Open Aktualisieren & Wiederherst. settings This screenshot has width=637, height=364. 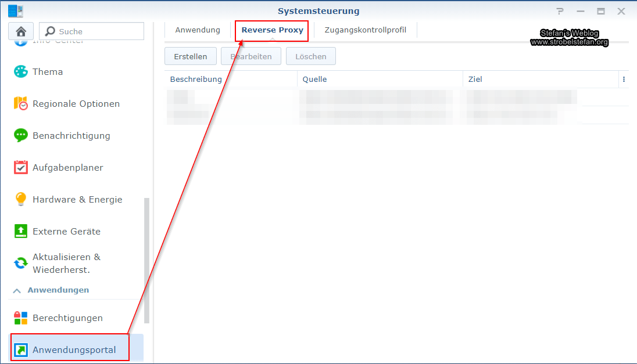(67, 262)
